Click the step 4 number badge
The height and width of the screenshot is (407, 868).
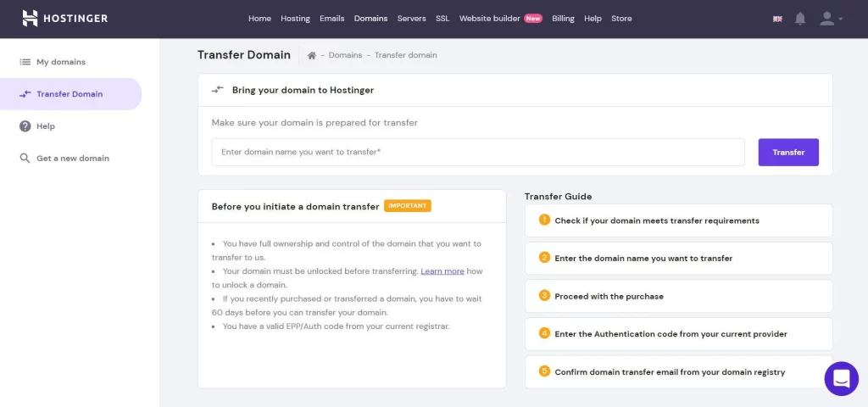544,333
